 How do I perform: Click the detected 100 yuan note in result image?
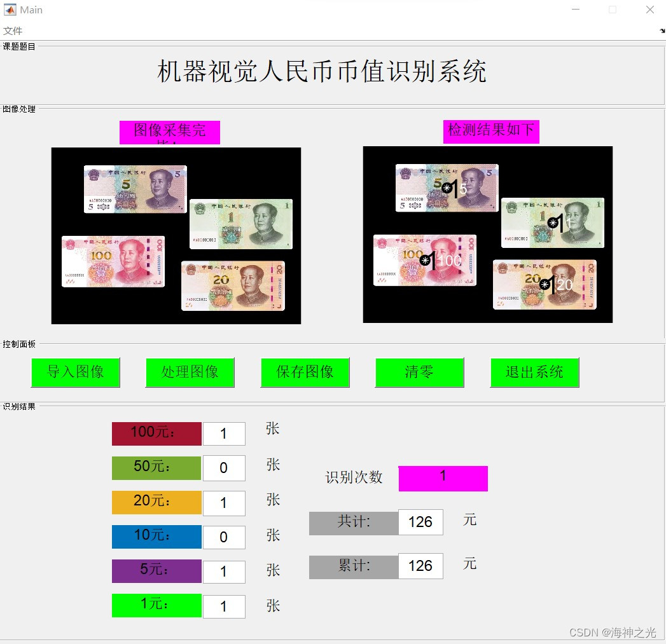point(425,260)
